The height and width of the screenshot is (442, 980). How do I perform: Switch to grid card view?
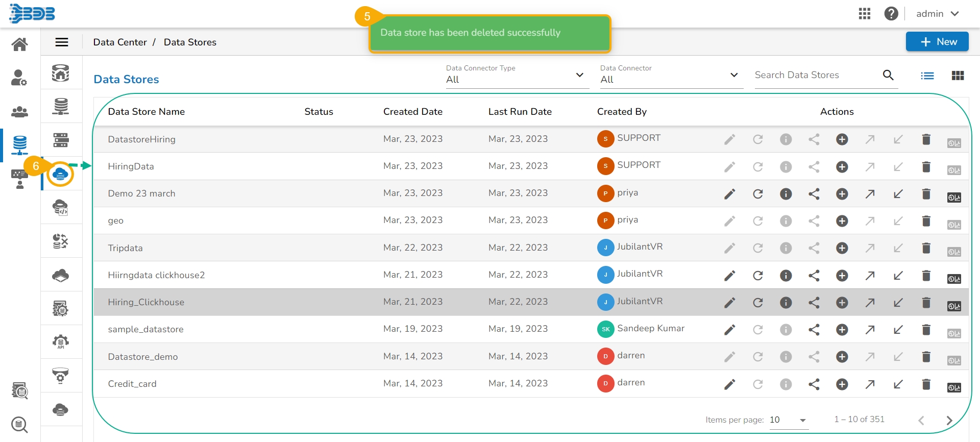[958, 76]
